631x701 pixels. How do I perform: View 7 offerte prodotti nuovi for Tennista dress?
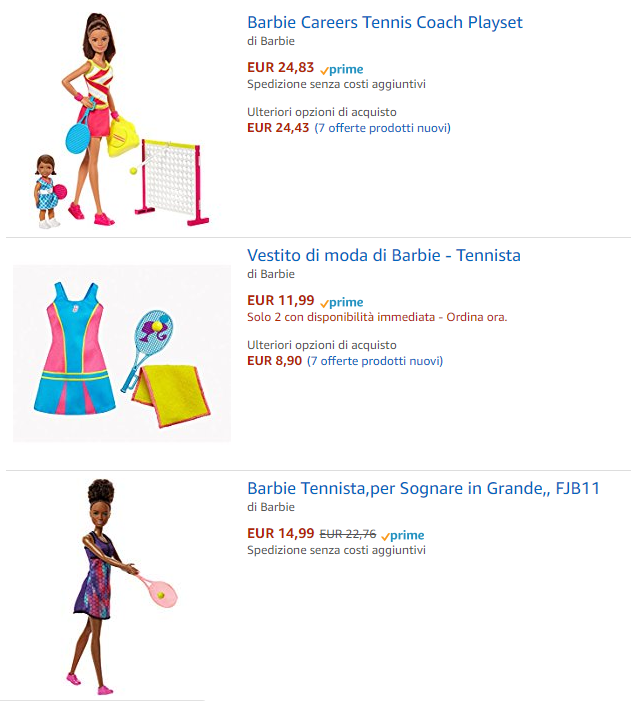tap(375, 361)
